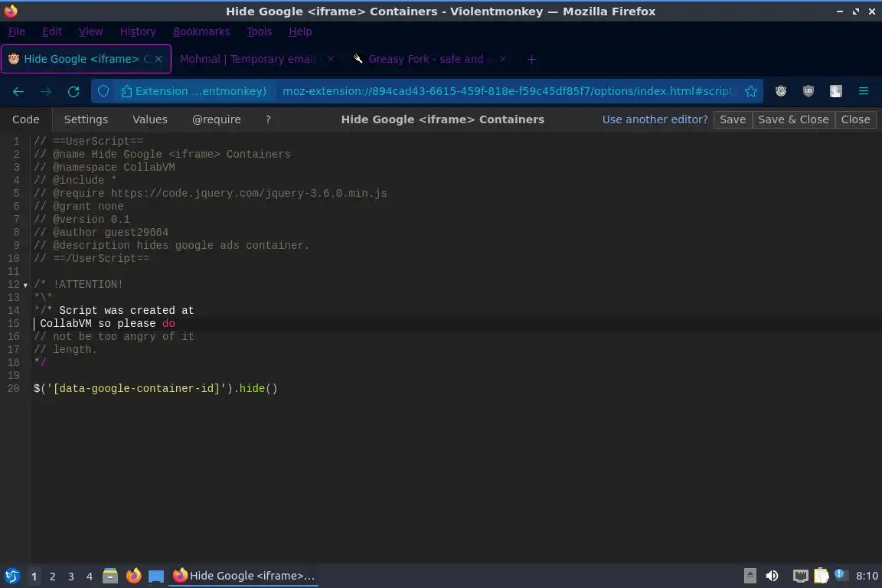Image resolution: width=882 pixels, height=588 pixels.
Task: Click the Extension (Violentmonkey) identity badge
Action: click(x=194, y=91)
